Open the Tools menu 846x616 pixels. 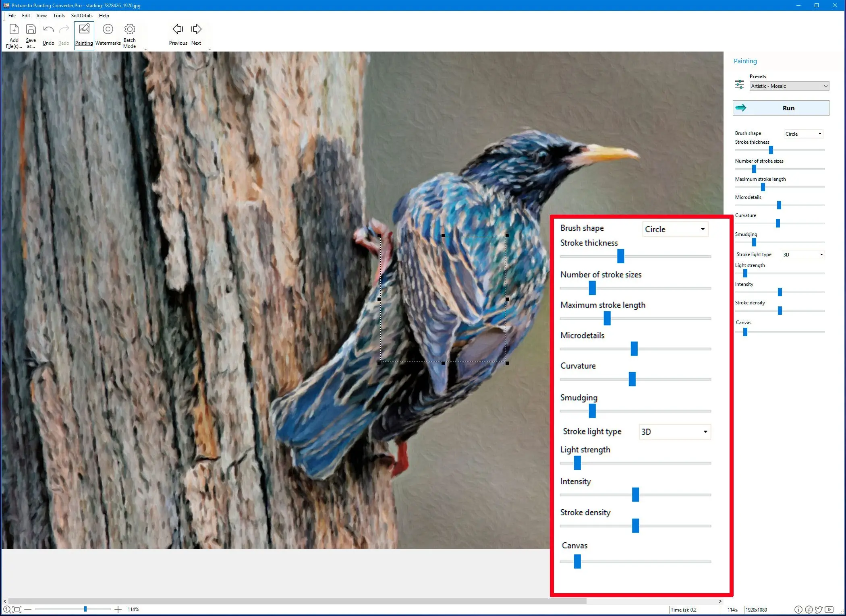tap(58, 16)
